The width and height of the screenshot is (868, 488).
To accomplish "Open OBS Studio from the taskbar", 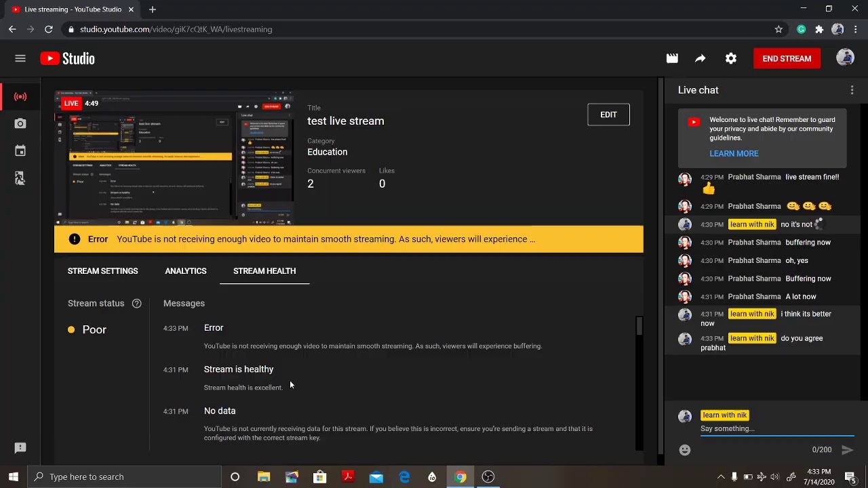I will 488,476.
